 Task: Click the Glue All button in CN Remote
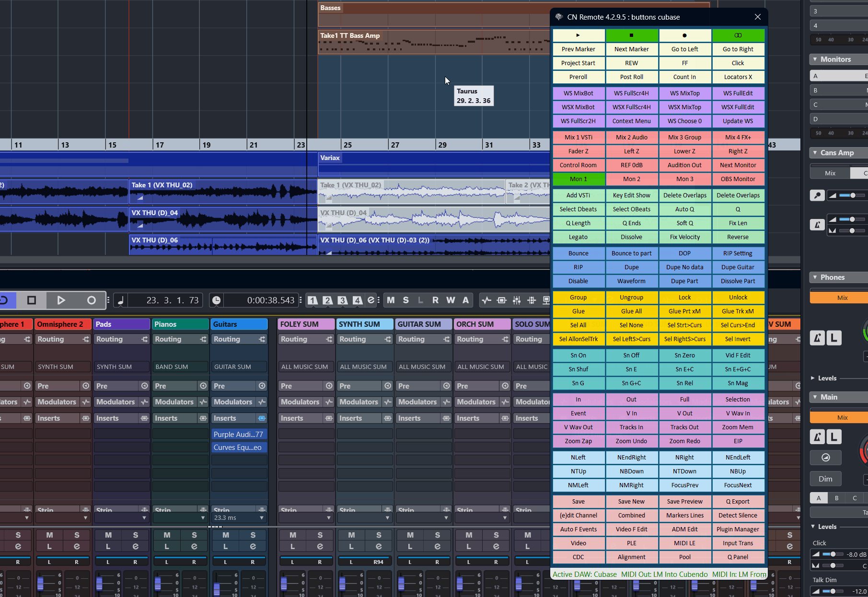632,311
